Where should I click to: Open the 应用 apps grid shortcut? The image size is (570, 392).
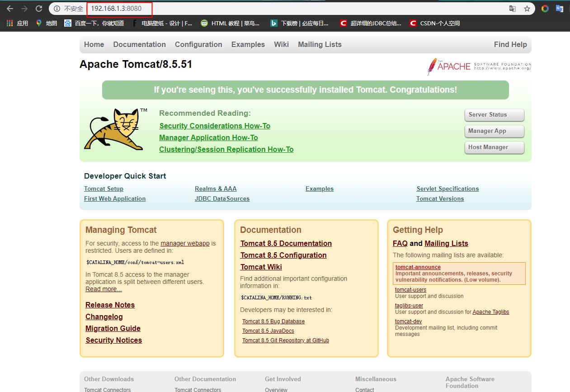click(x=17, y=23)
